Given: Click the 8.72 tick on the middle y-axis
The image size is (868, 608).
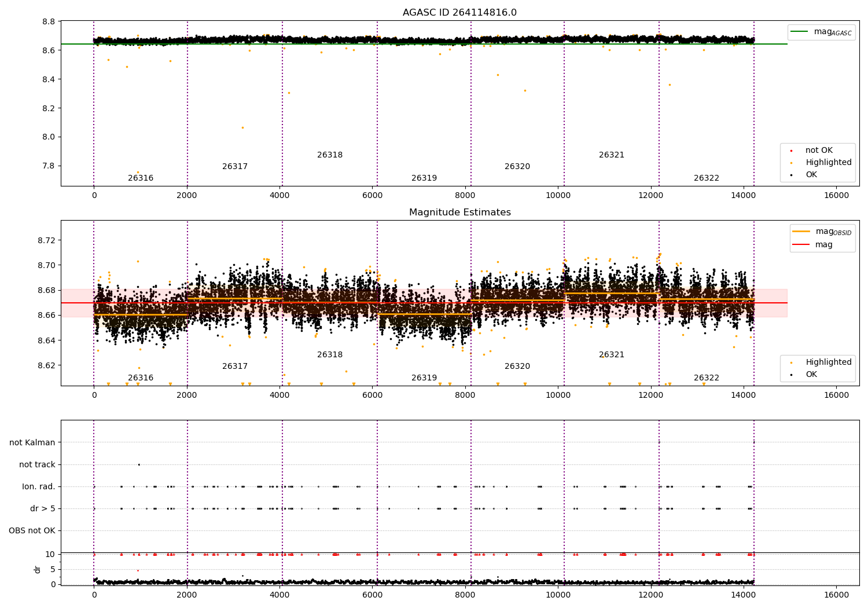Looking at the screenshot, I should tap(47, 241).
